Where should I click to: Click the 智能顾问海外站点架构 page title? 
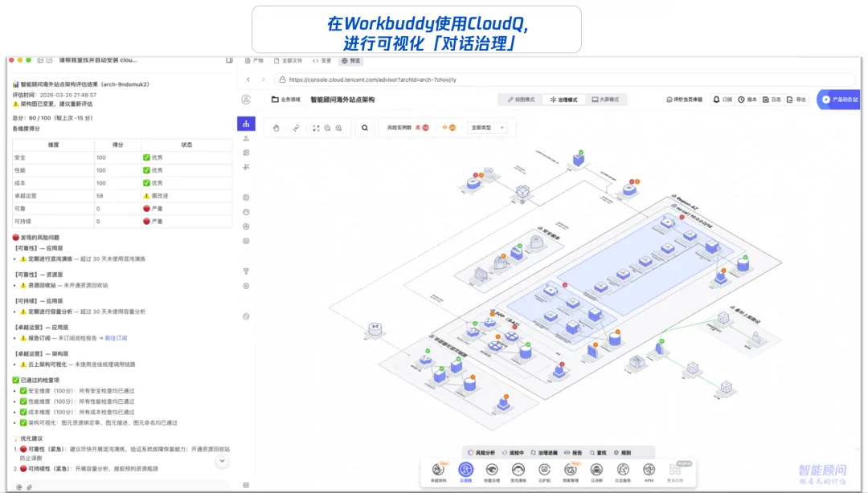pyautogui.click(x=342, y=100)
